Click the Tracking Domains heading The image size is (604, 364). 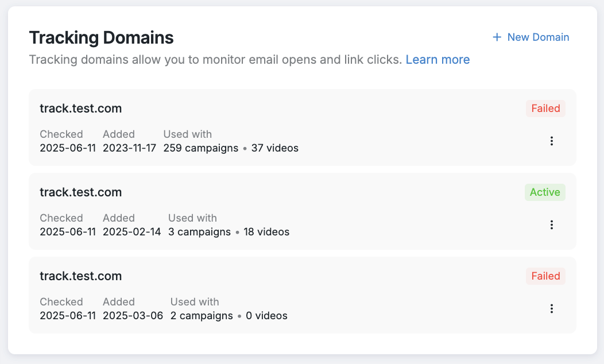[101, 38]
